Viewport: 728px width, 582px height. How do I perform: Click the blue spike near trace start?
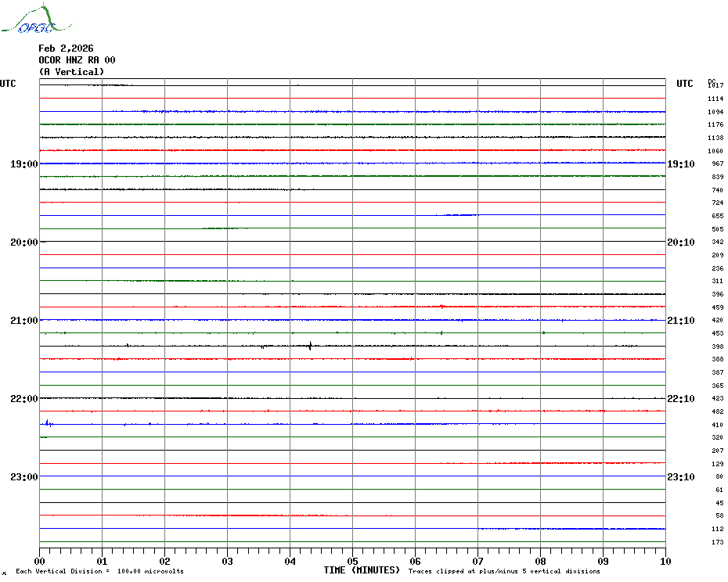48,423
